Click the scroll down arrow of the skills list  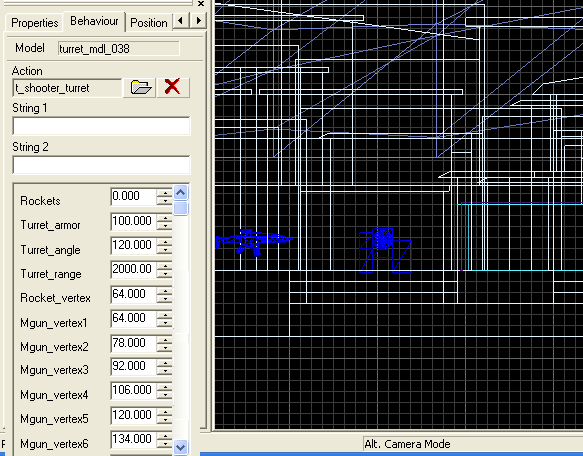click(181, 447)
